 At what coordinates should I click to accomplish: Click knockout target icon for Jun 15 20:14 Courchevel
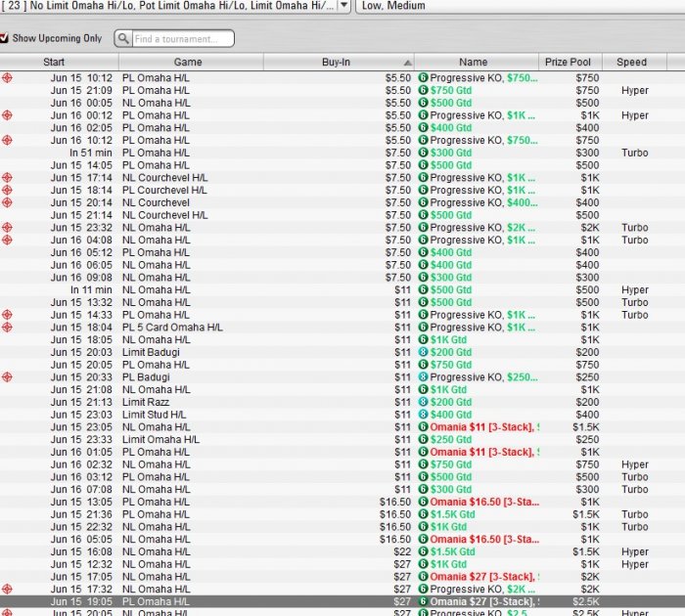tap(7, 202)
